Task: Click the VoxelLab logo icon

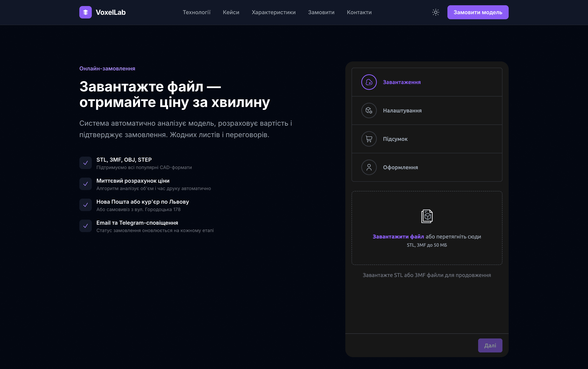Action: coord(86,12)
